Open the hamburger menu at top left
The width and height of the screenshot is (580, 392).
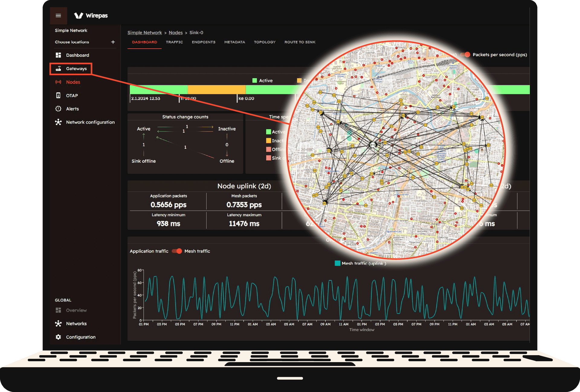(x=58, y=15)
